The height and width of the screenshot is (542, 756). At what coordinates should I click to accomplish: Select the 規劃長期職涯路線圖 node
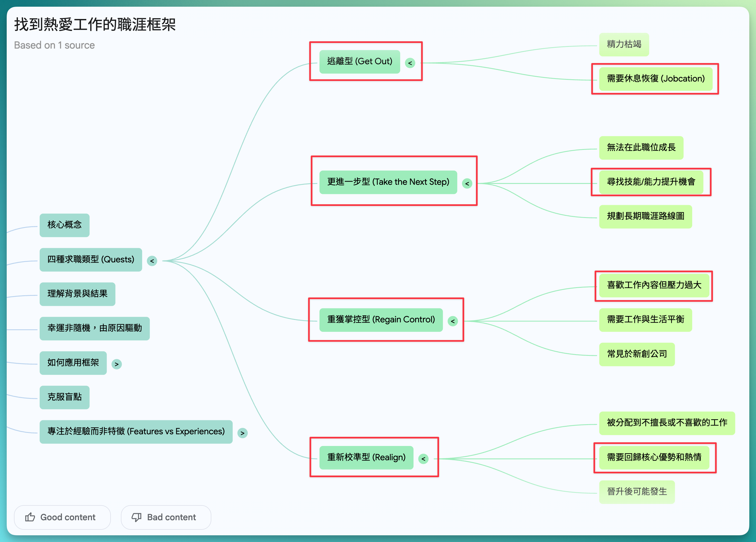[645, 216]
